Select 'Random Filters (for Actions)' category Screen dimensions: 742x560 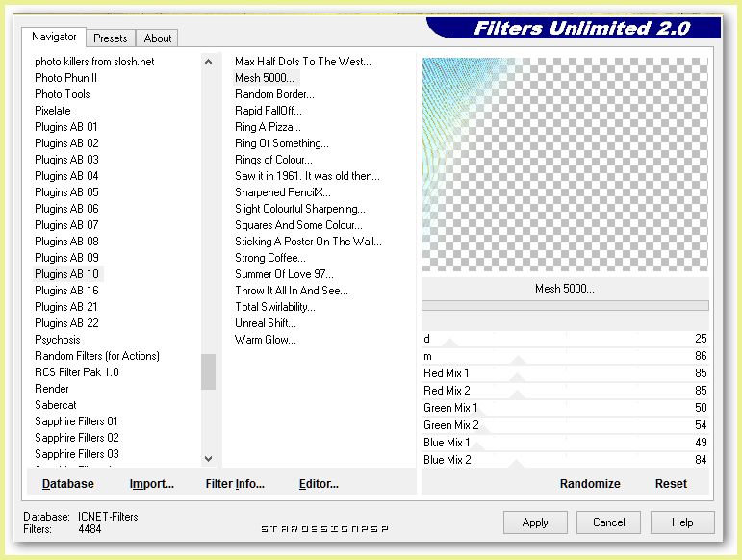97,356
